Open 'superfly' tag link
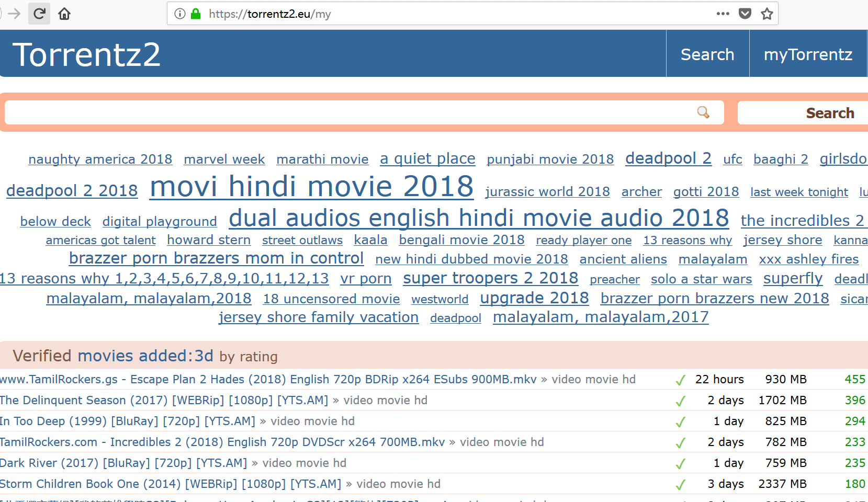The width and height of the screenshot is (868, 502). click(793, 278)
